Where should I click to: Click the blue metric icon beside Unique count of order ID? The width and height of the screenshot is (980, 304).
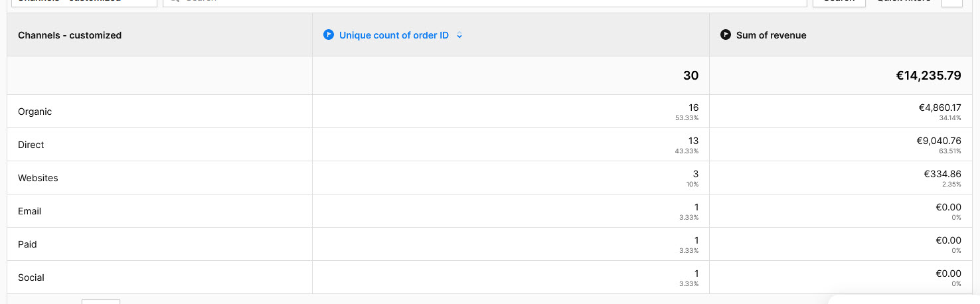tap(328, 35)
